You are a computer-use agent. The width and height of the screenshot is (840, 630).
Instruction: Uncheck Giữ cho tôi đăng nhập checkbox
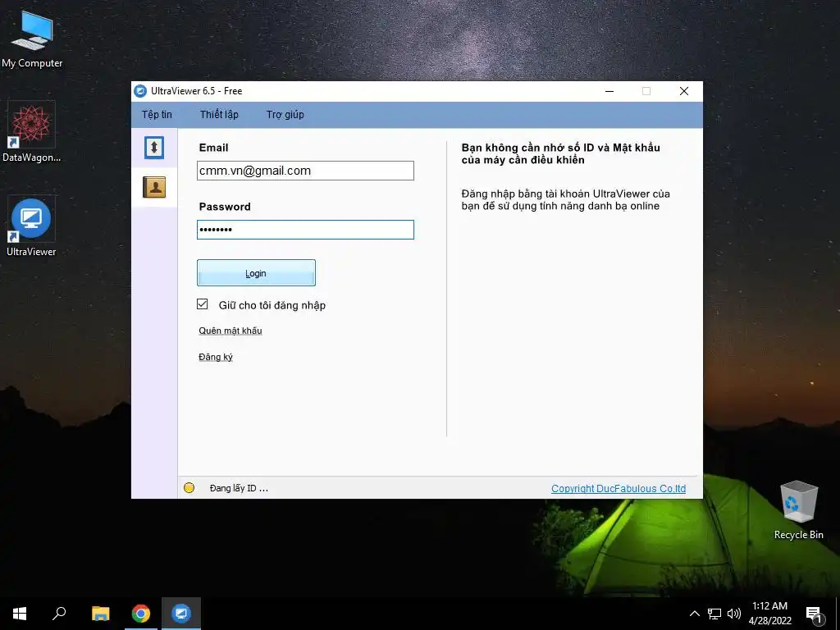202,304
